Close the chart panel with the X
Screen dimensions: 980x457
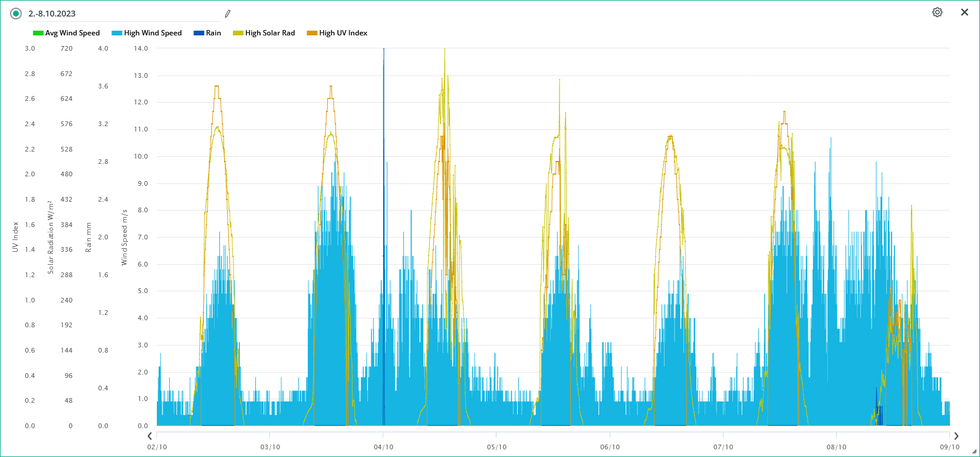click(x=965, y=12)
